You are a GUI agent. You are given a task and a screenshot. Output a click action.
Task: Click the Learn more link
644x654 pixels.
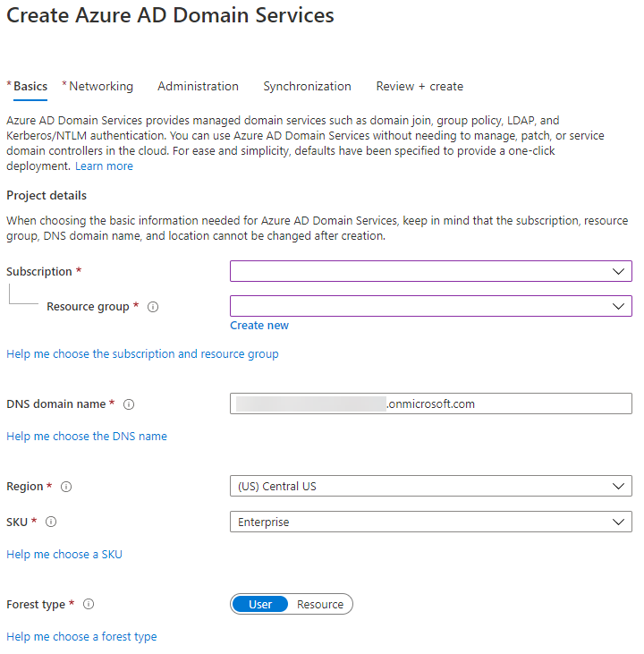104,166
